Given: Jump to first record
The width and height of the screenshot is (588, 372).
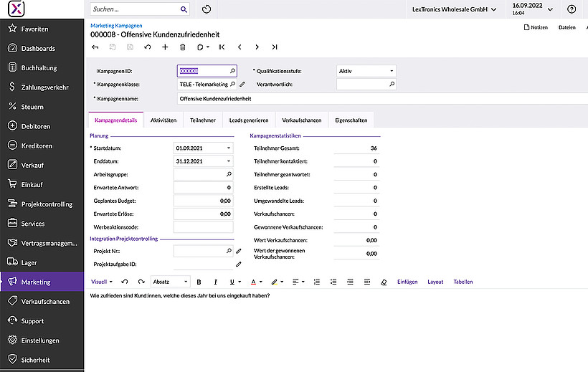Looking at the screenshot, I should 222,47.
